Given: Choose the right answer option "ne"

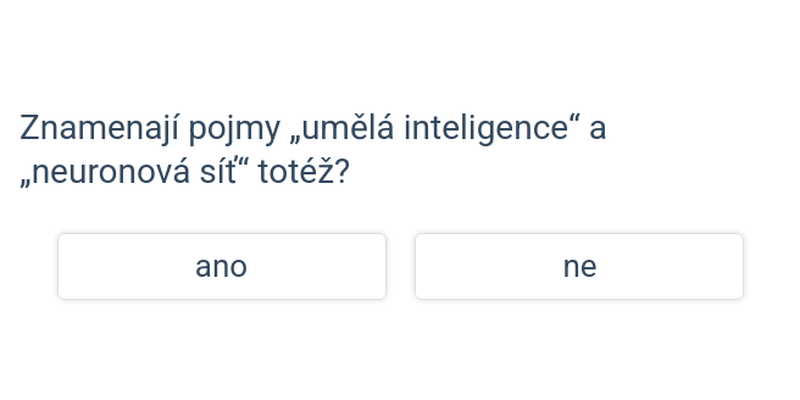Looking at the screenshot, I should pos(579,266).
